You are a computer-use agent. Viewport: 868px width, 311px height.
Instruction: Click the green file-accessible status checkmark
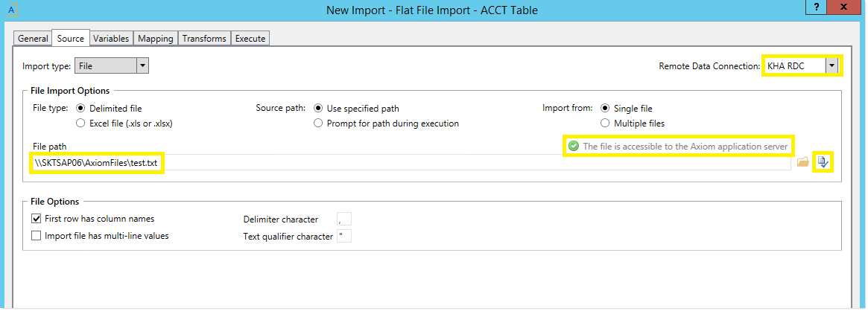(574, 147)
